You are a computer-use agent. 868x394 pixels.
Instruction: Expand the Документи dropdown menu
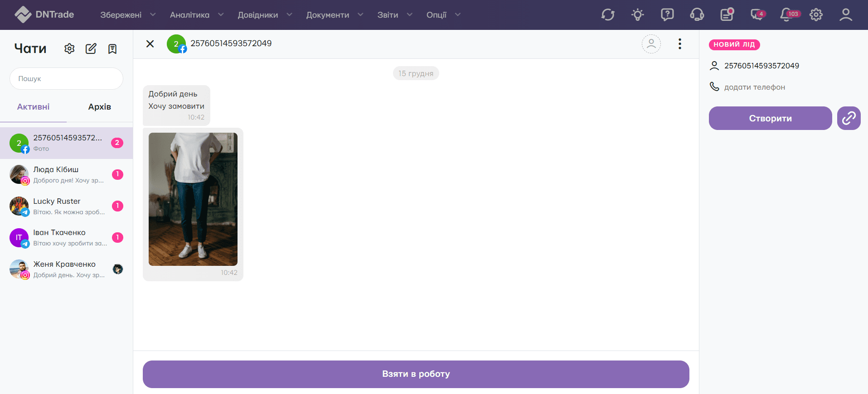point(334,15)
